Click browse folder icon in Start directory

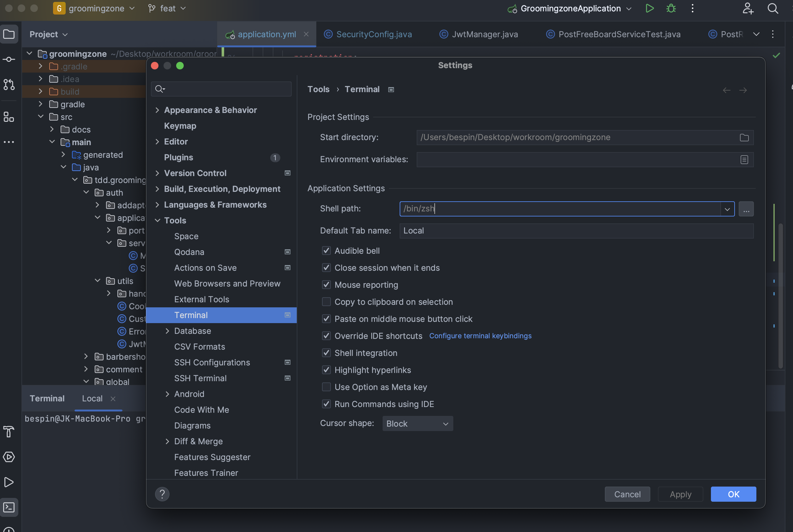pyautogui.click(x=744, y=137)
